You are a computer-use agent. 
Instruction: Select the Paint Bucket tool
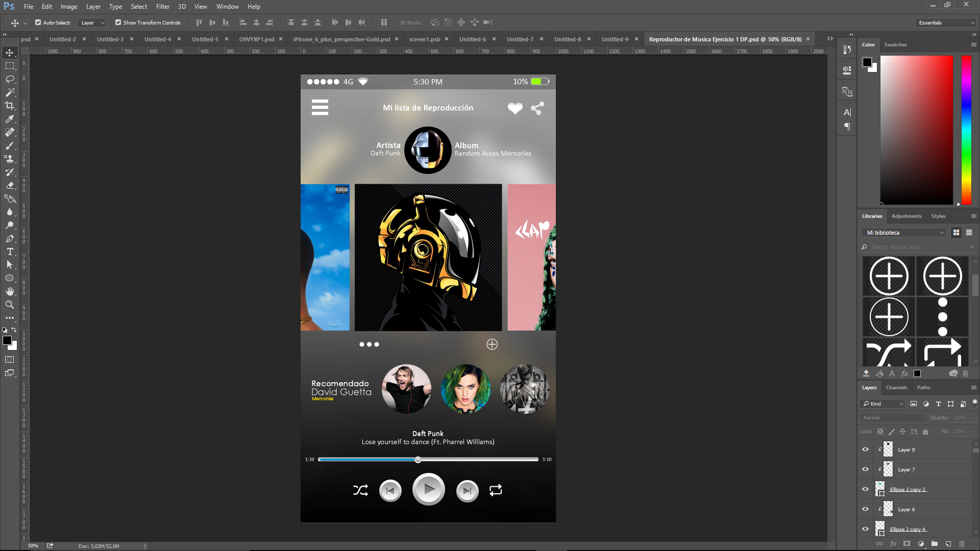tap(10, 198)
